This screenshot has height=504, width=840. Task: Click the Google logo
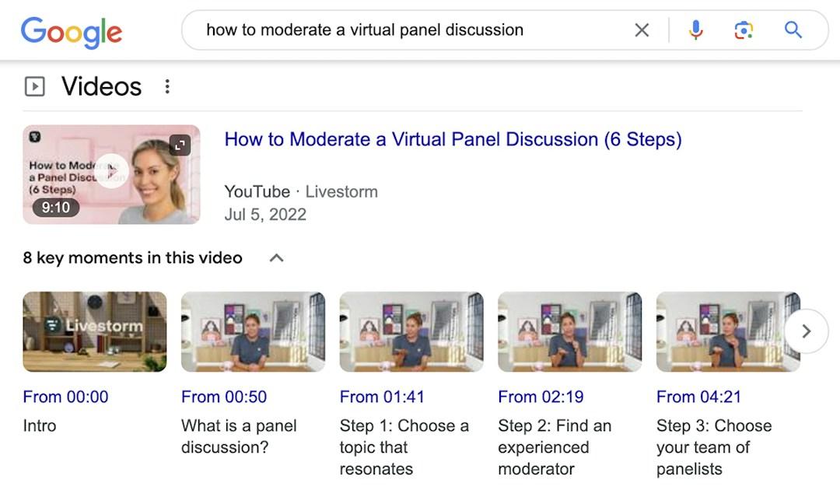[72, 32]
